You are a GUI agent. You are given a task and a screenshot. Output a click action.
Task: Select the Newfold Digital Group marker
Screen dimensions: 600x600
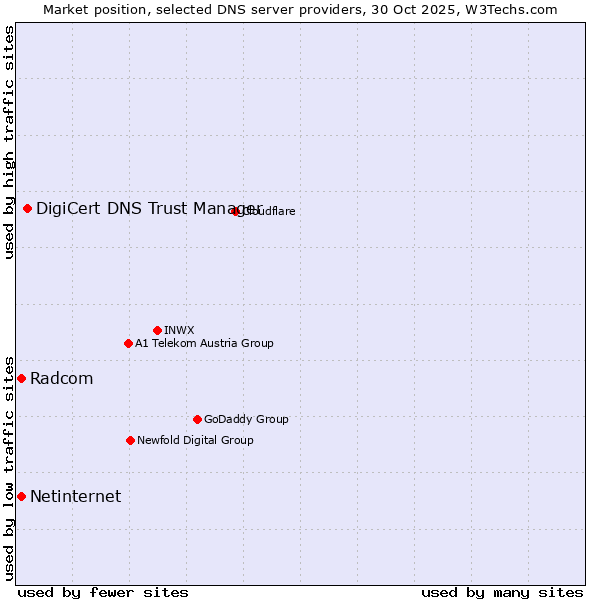131,440
